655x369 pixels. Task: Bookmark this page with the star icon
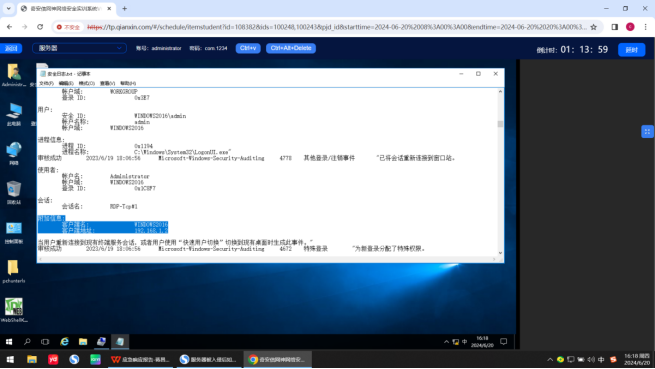(x=594, y=27)
